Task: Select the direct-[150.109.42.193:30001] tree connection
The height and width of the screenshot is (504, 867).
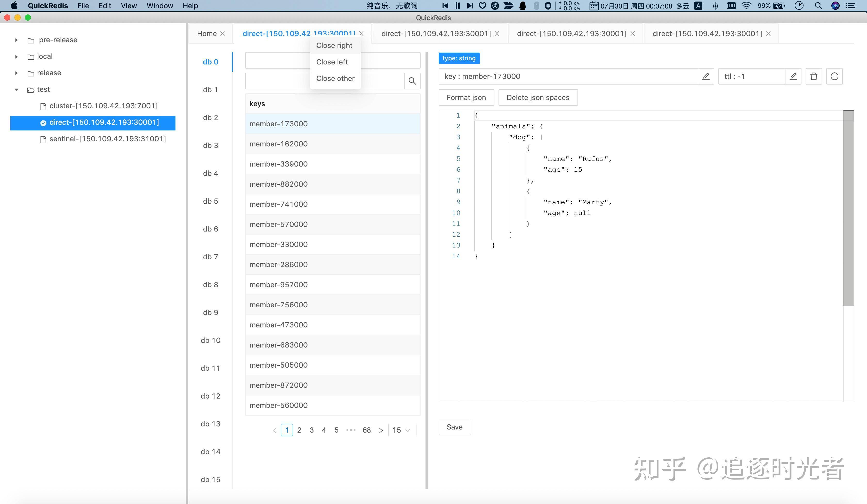Action: 93,123
